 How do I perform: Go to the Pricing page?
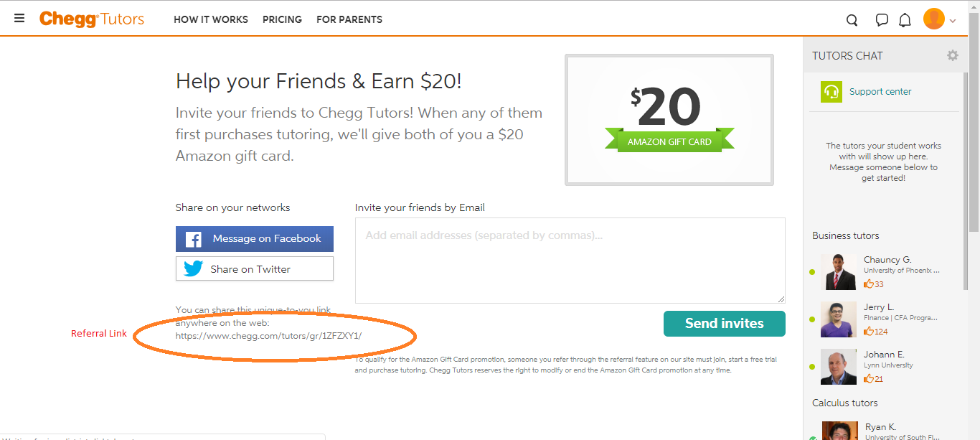(282, 19)
